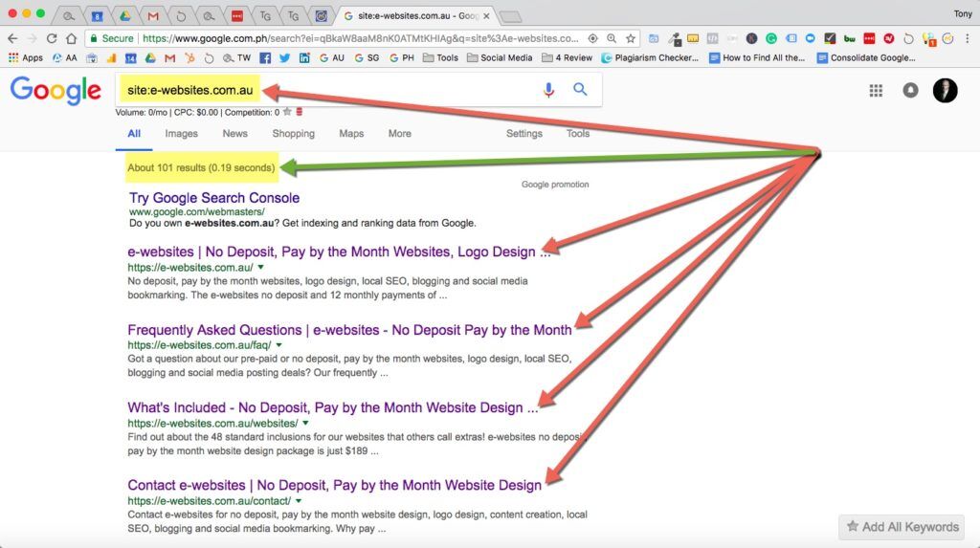Expand dropdown arrow beside e-websites.com.au/ URL
Image resolution: width=980 pixels, height=548 pixels.
260,268
